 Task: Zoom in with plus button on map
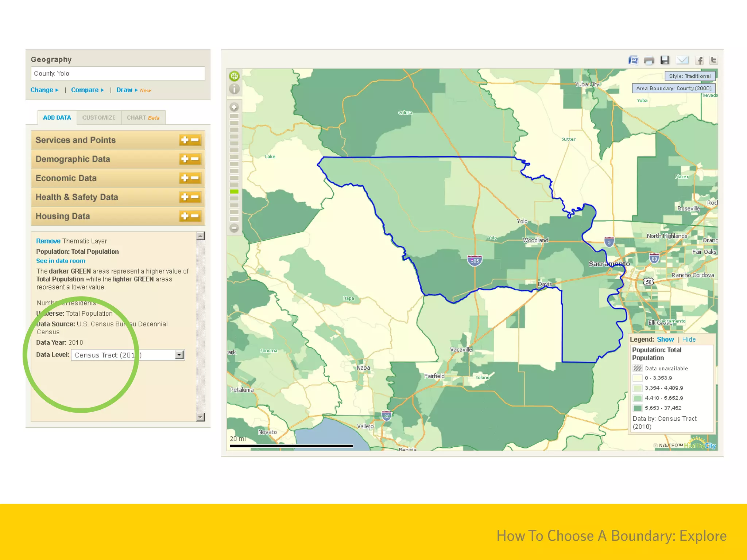(234, 107)
